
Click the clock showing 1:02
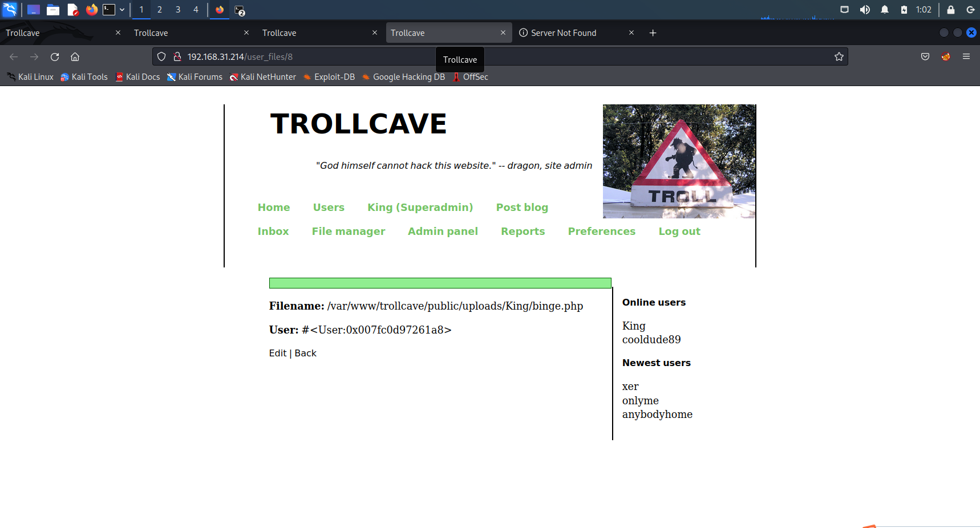point(924,10)
